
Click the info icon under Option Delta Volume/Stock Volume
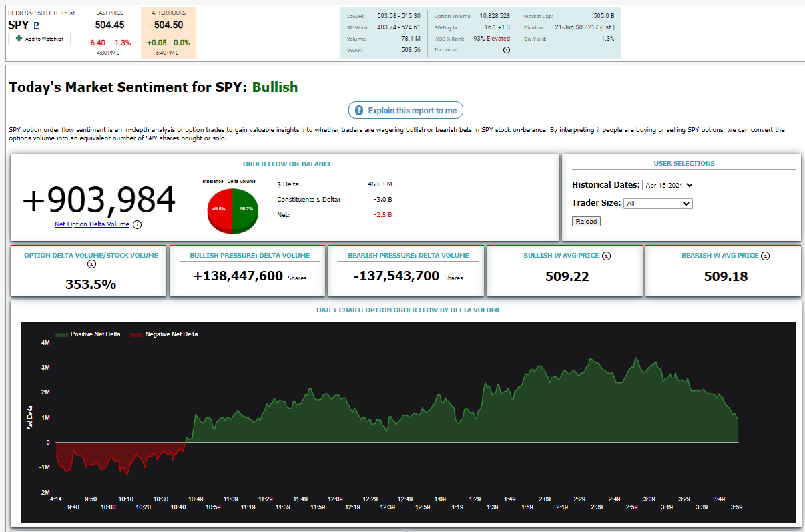pyautogui.click(x=92, y=264)
